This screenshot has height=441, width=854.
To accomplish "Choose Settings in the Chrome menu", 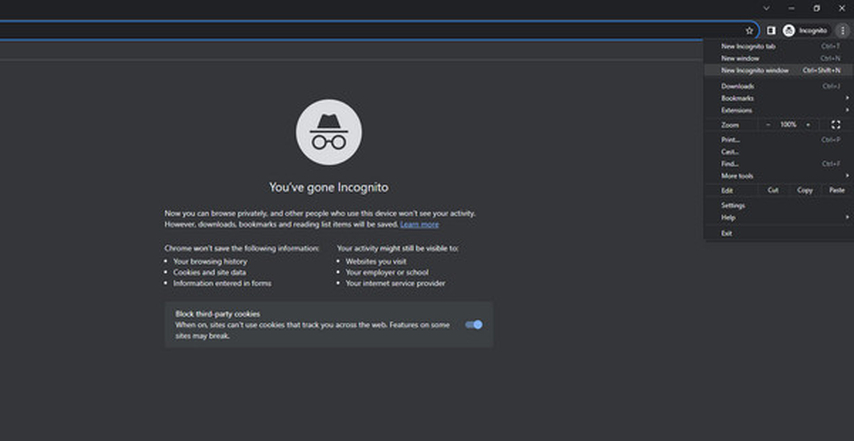I will [733, 205].
